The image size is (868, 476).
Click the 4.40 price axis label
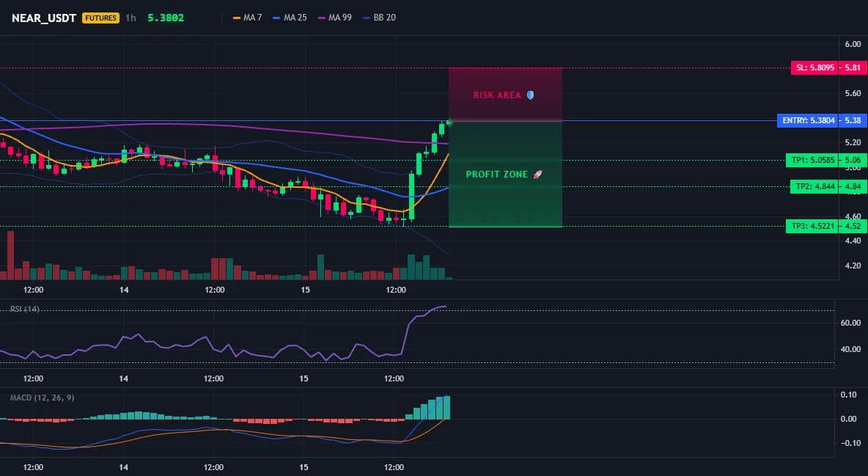[x=853, y=241]
